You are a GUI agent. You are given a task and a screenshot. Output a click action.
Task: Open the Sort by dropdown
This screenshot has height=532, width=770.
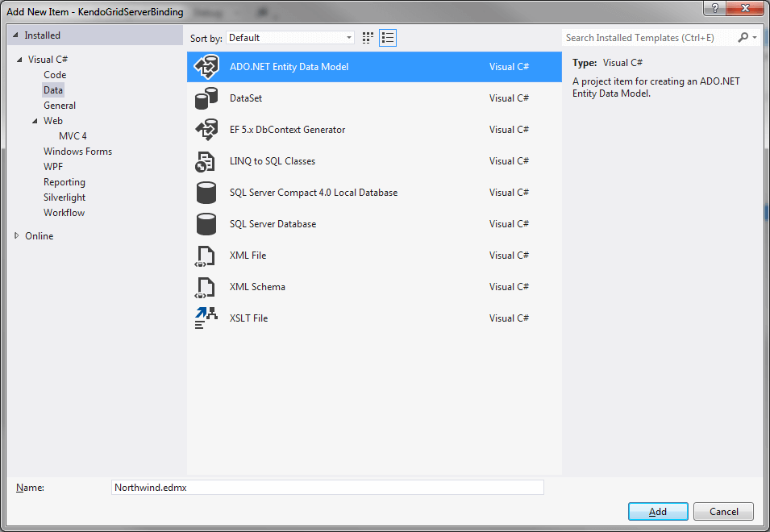click(x=348, y=37)
